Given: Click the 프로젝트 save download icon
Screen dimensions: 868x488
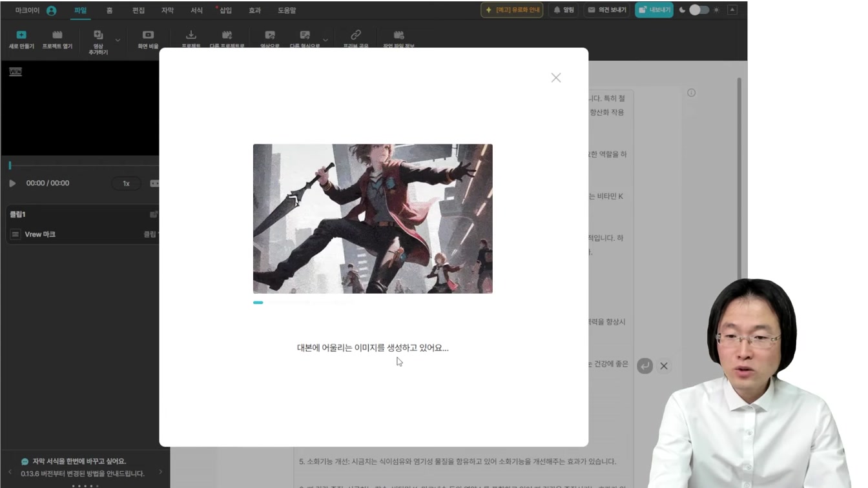Looking at the screenshot, I should click(191, 35).
